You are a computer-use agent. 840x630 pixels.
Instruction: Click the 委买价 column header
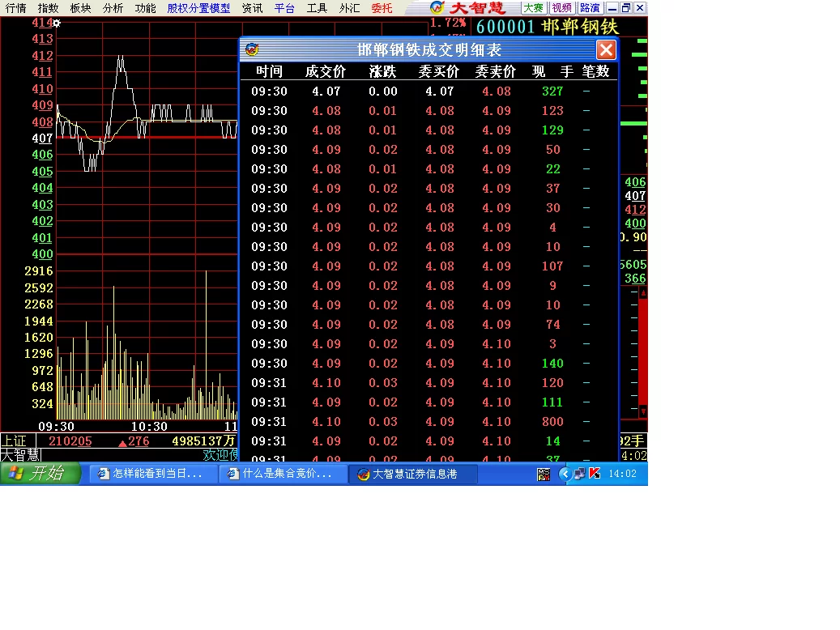coord(439,71)
